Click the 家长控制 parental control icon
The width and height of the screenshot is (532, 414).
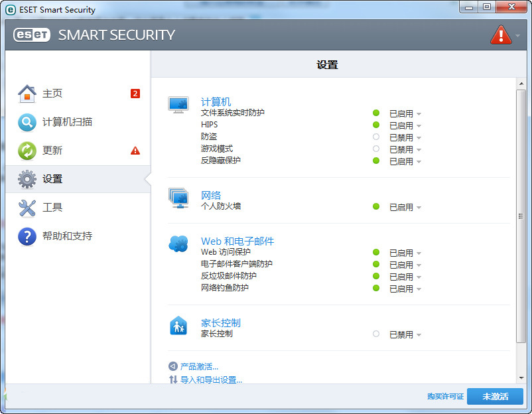[178, 326]
